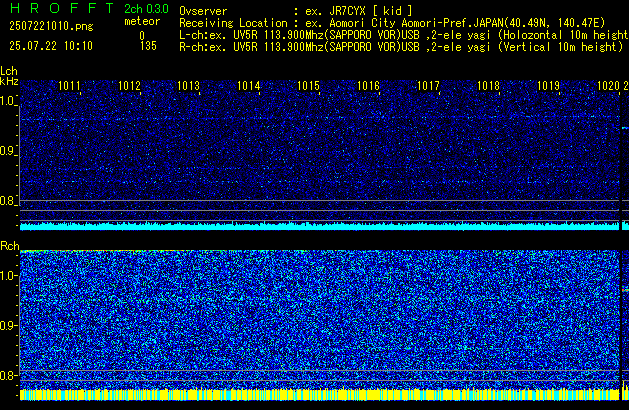Screen dimensions: 629x410
Task: Click the Ovserver callsign JR7CYX line
Action: pos(296,11)
